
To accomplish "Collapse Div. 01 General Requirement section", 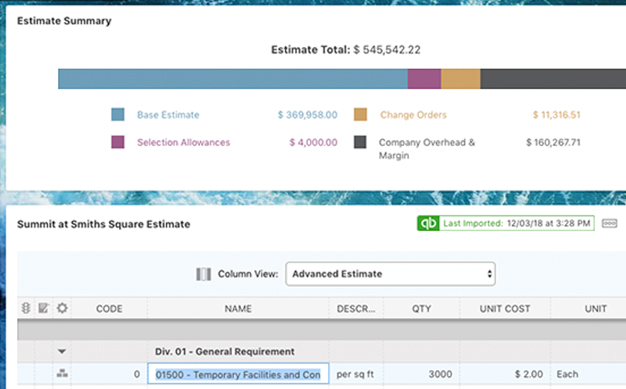I will (62, 351).
